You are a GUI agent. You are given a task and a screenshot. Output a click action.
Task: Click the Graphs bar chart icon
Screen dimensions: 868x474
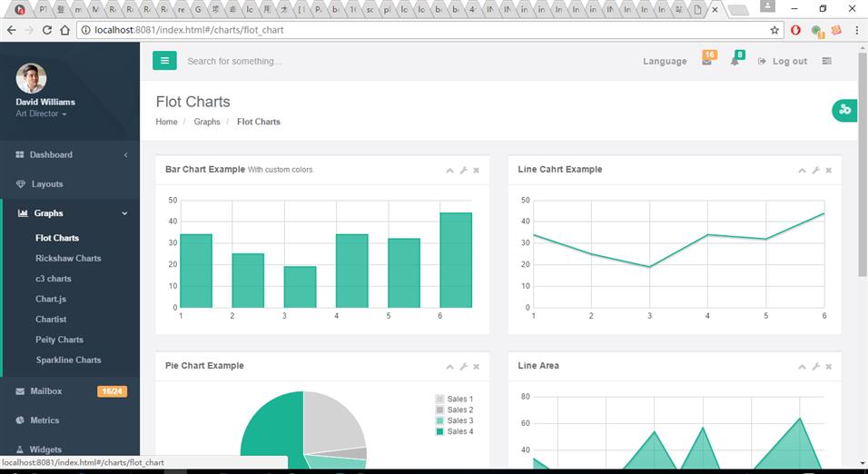click(23, 213)
